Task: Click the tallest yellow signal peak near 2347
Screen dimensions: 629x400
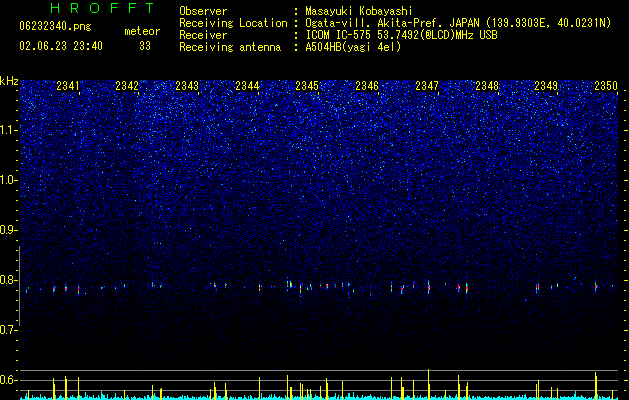Action: [428, 384]
